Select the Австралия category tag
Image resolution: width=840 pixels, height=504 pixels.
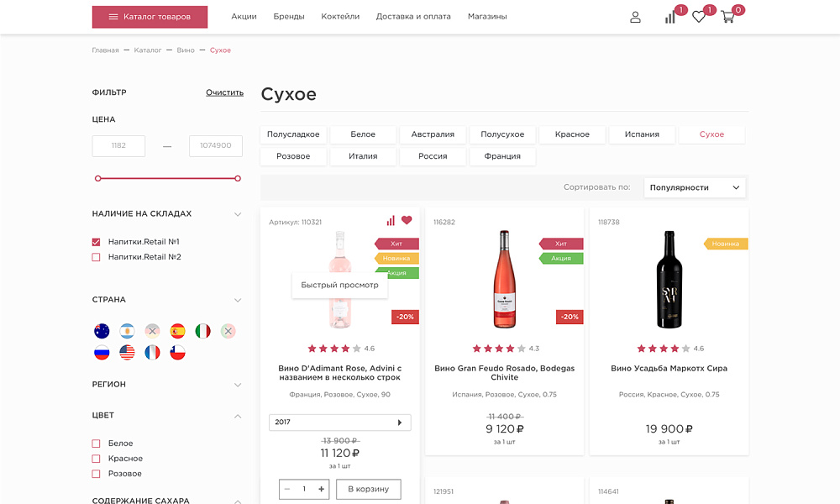pyautogui.click(x=433, y=134)
